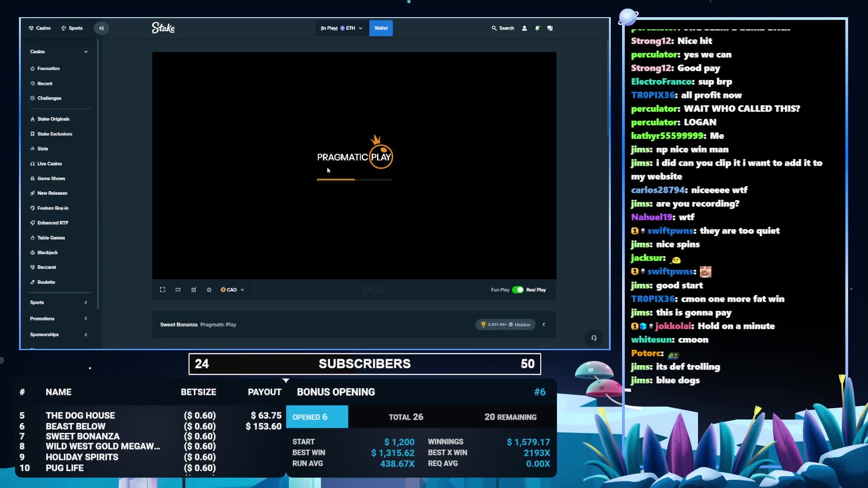The width and height of the screenshot is (868, 488).
Task: Click the page vertical scrollbar
Action: (x=607, y=88)
